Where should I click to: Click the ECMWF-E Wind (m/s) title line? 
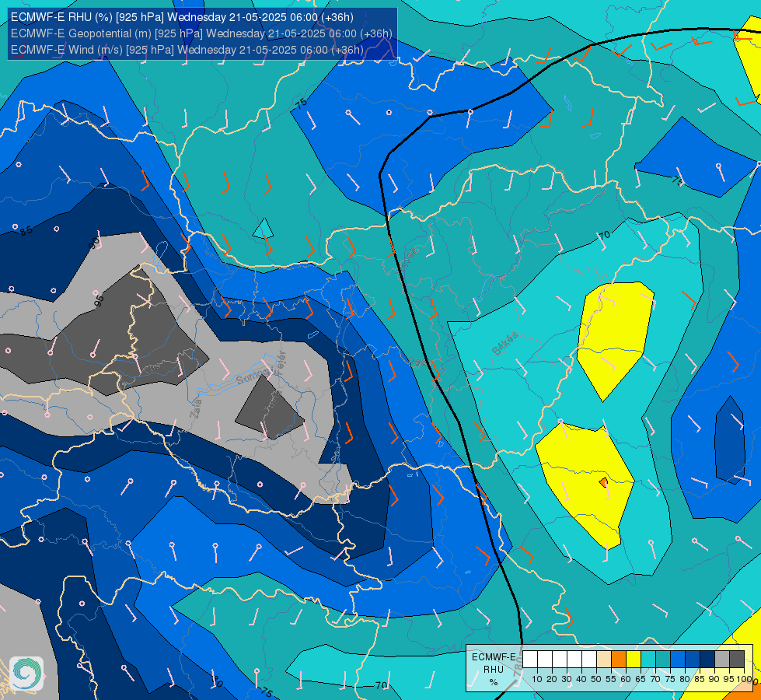[187, 50]
